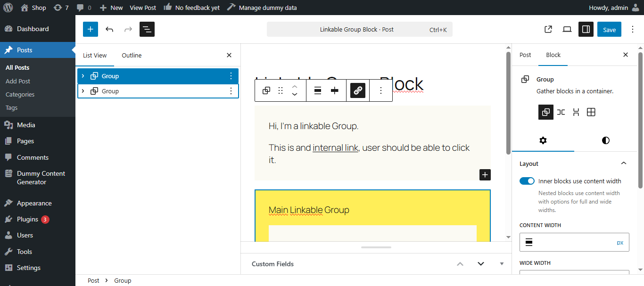Move block down with toolbar arrow
644x286 pixels.
(295, 95)
